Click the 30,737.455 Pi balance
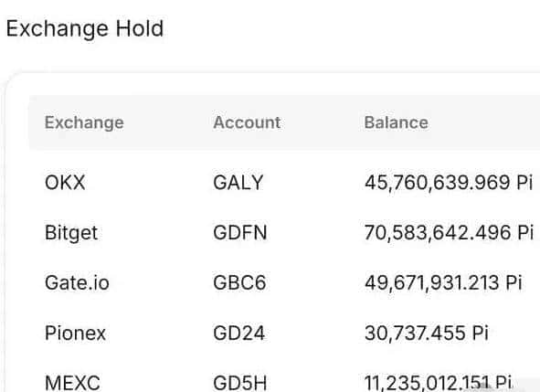The width and height of the screenshot is (540, 392). 427,334
